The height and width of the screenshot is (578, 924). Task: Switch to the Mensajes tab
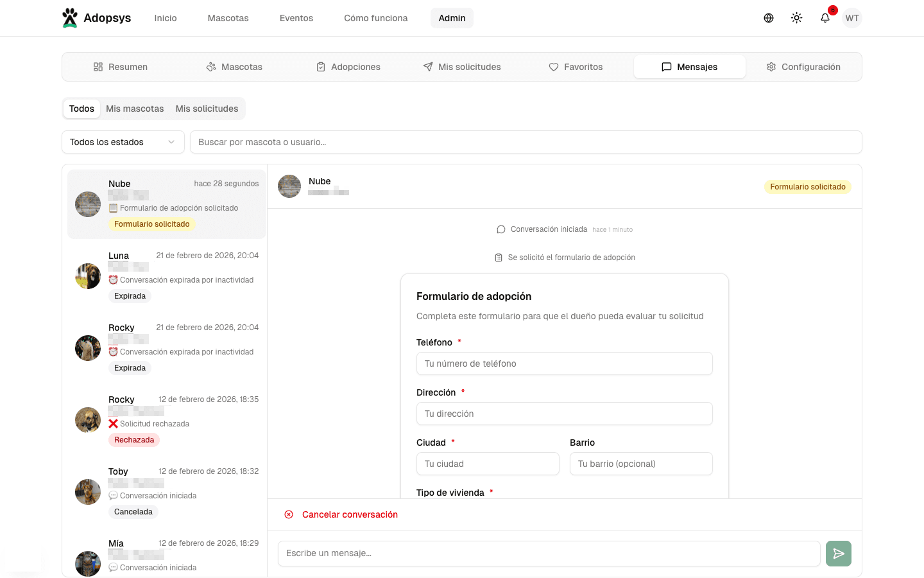click(x=689, y=66)
